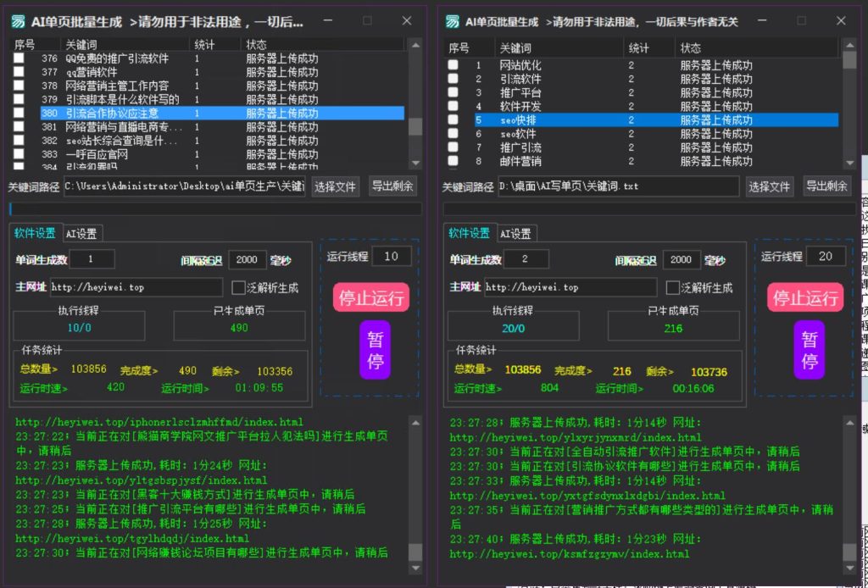
Task: Click the app logo icon in right window titlebar
Action: 451,20
